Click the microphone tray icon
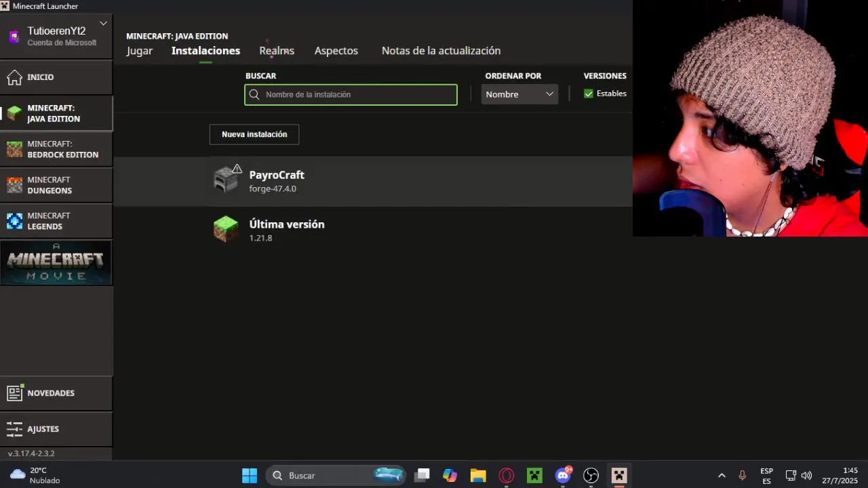This screenshot has height=488, width=868. coord(742,476)
